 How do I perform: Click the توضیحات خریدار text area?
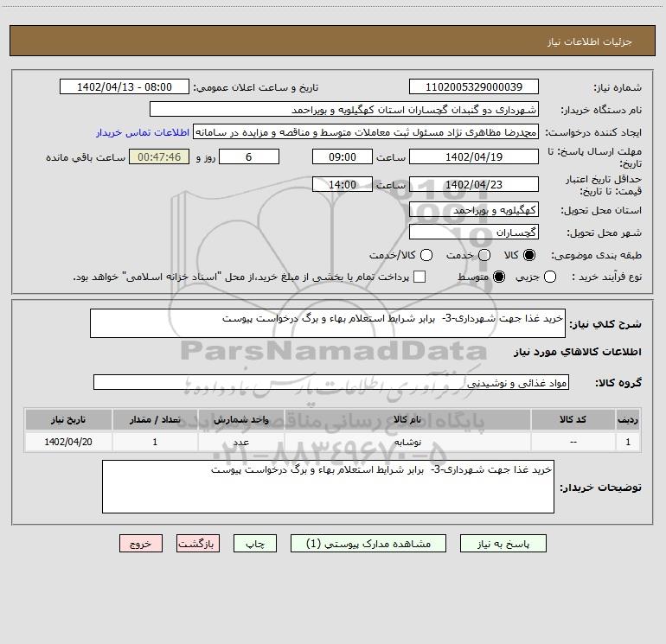[328, 487]
